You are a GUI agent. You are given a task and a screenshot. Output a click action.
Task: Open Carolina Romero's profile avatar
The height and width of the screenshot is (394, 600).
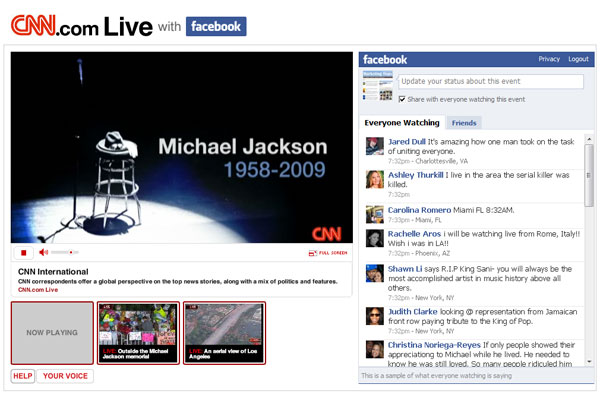pyautogui.click(x=375, y=214)
